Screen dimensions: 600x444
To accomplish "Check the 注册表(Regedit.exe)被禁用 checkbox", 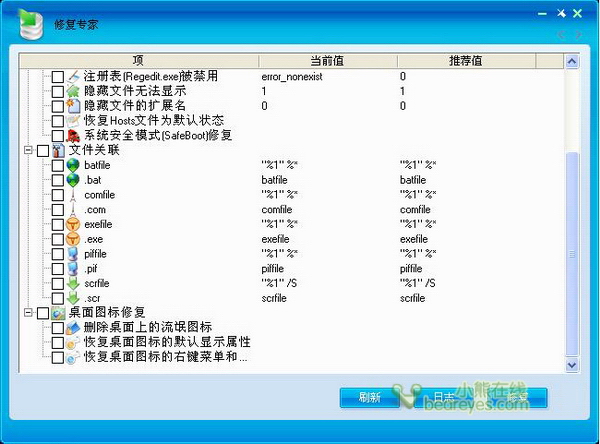I will [58, 77].
